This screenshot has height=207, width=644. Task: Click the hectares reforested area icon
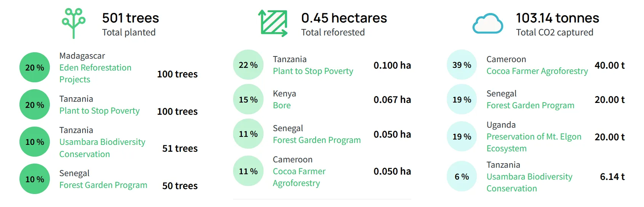(x=273, y=23)
